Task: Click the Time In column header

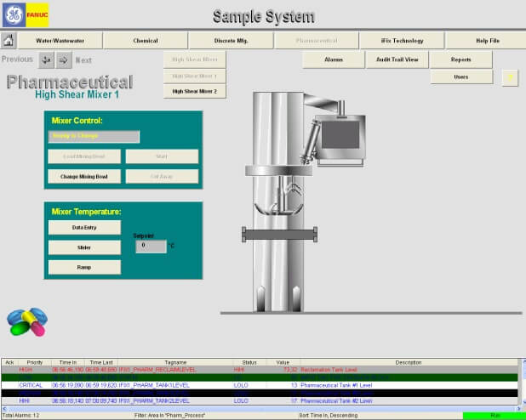Action: (68, 362)
